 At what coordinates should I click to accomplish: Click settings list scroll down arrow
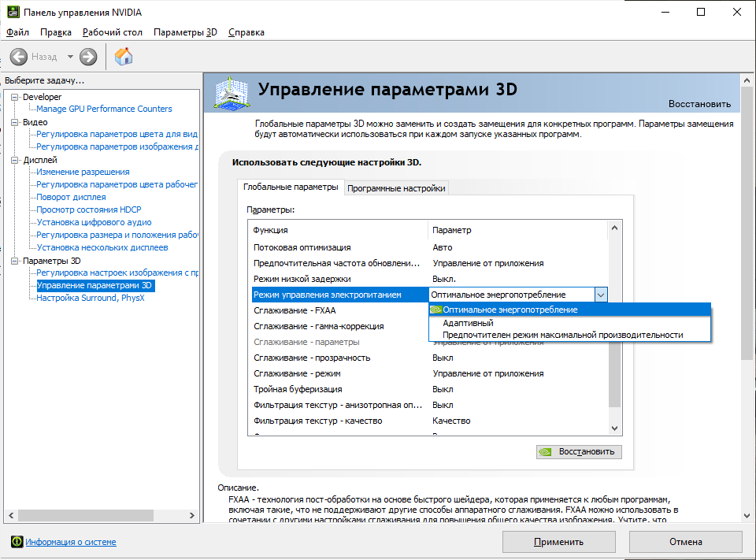615,428
